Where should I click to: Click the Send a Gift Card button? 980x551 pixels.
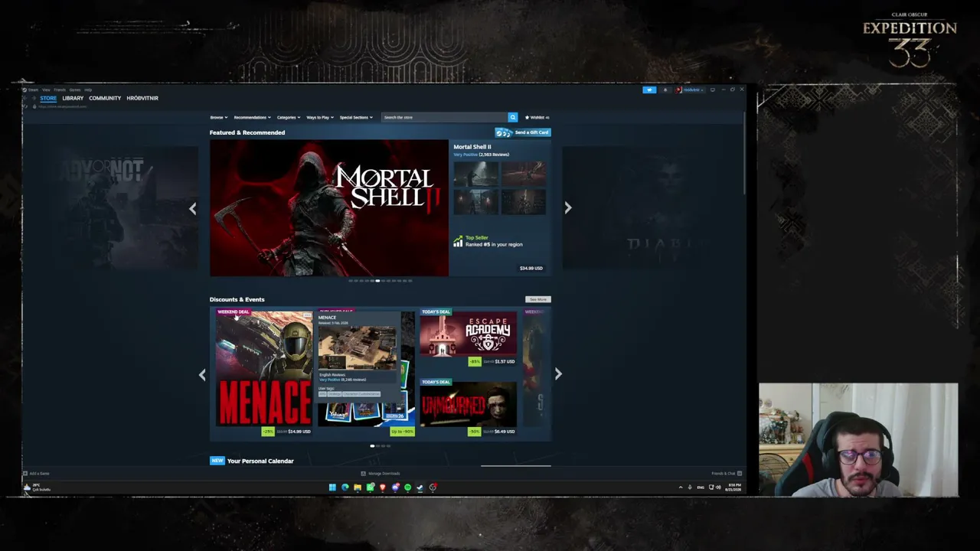[x=523, y=132]
